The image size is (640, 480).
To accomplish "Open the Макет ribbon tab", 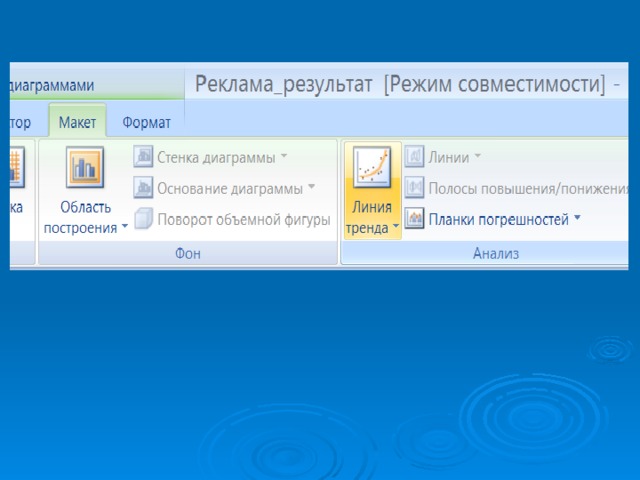I will [x=78, y=122].
